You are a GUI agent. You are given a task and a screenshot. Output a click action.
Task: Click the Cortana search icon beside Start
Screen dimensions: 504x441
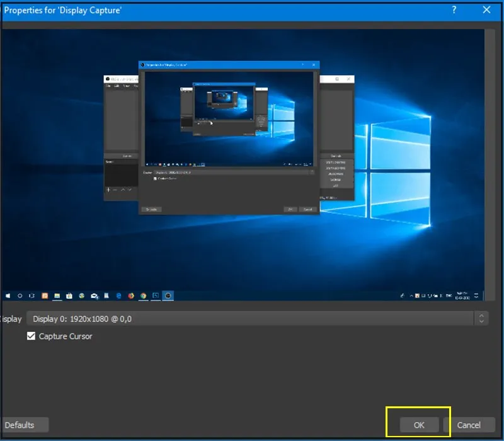pos(20,295)
